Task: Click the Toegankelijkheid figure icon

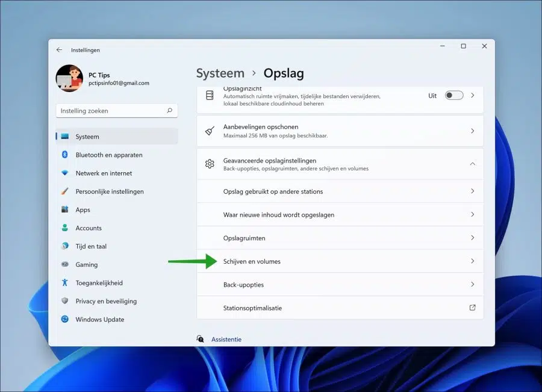Action: click(64, 282)
